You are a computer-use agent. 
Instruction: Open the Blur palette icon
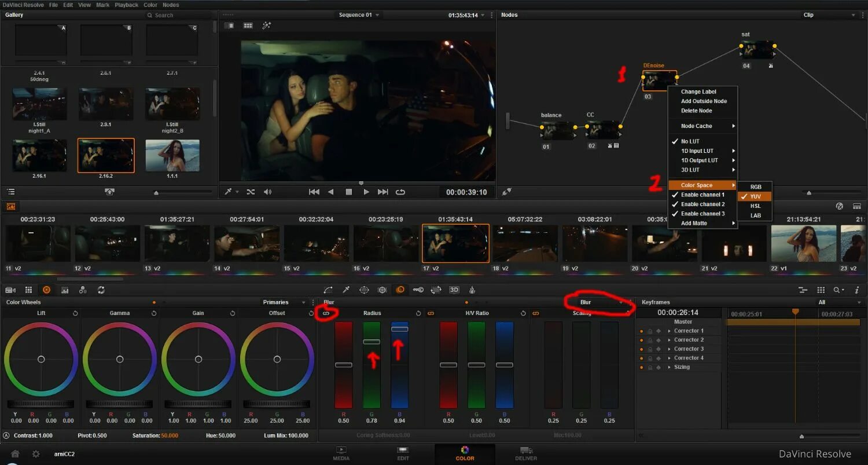(400, 290)
